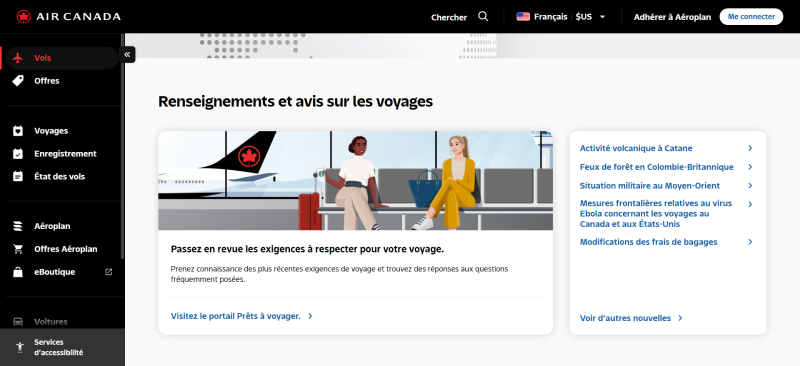Click chevron beside the Ebola border measures notice
This screenshot has width=800, height=366.
[x=750, y=204]
